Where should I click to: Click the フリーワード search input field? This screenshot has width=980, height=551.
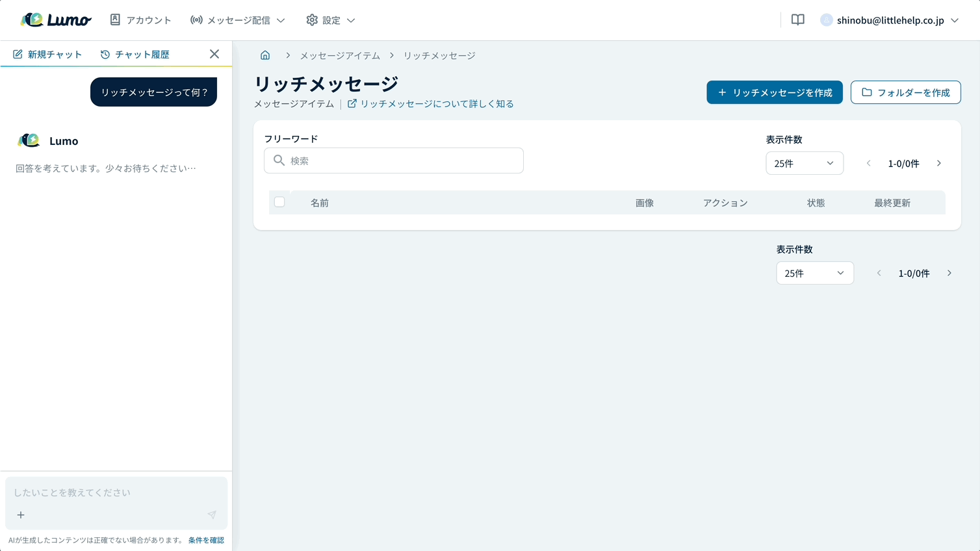393,160
